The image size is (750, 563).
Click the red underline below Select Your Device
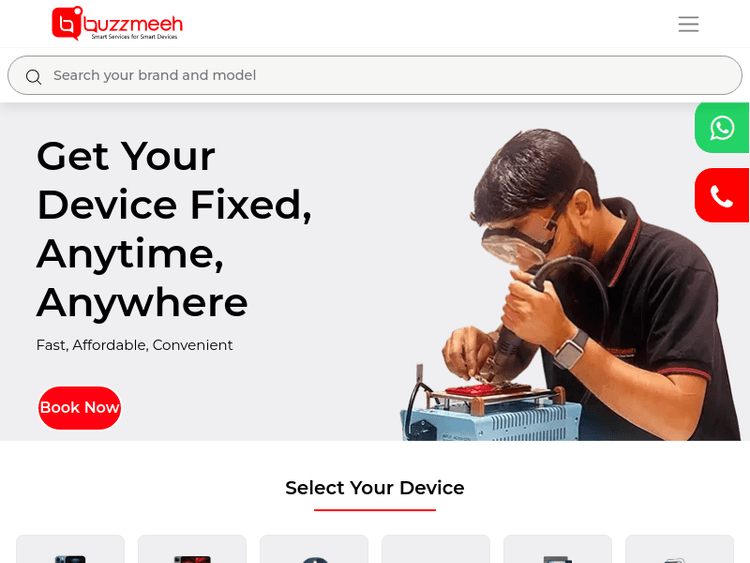(375, 510)
